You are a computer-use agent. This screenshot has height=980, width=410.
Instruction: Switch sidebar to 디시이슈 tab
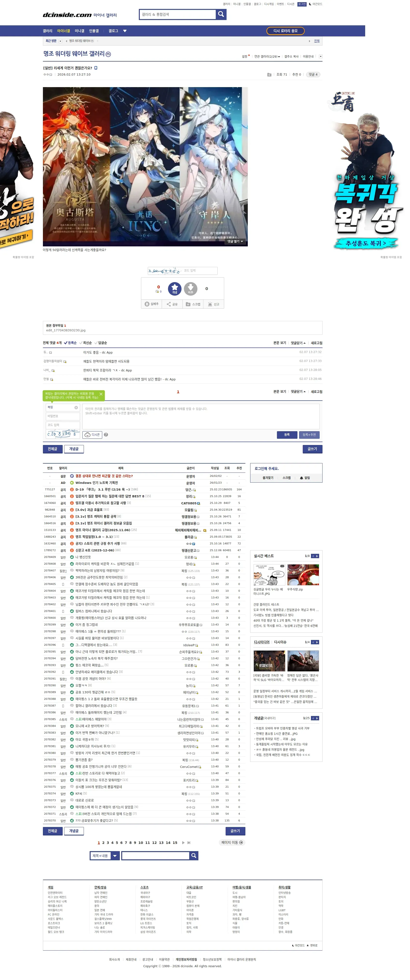(280, 642)
